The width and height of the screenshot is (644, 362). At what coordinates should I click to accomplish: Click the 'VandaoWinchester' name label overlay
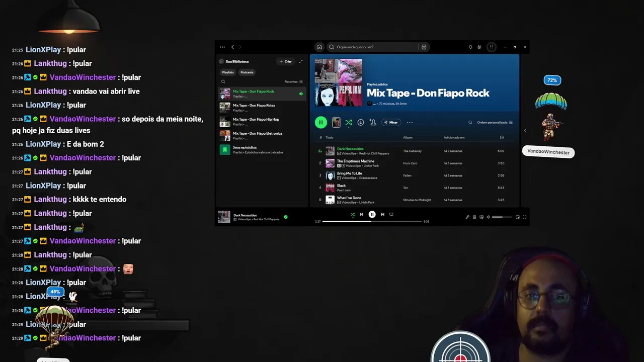click(548, 152)
